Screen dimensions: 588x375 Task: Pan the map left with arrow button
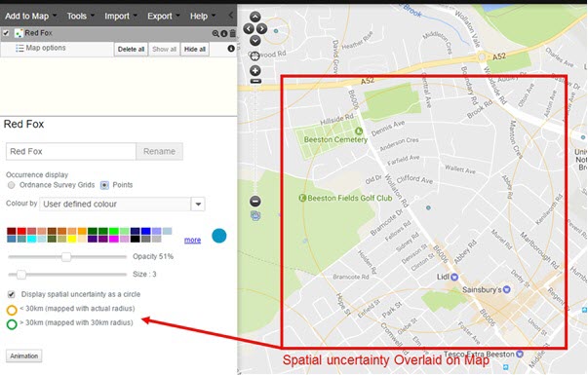249,28
